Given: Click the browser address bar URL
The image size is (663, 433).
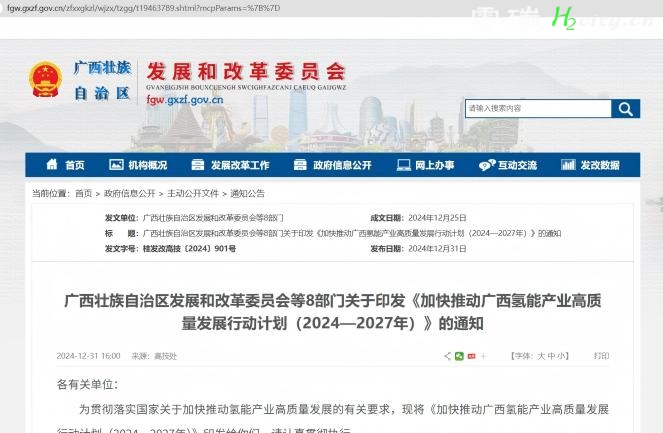Looking at the screenshot, I should click(143, 8).
